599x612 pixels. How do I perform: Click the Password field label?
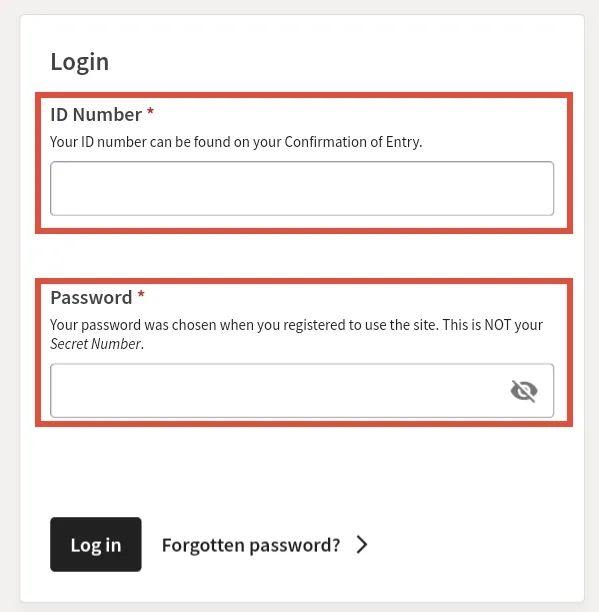91,298
